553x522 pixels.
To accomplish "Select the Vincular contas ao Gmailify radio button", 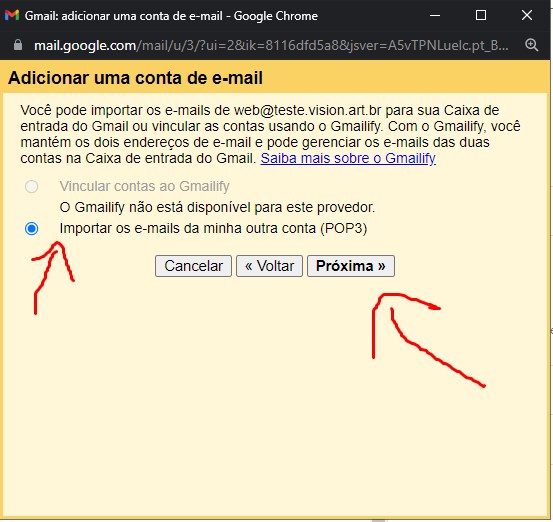I will [x=32, y=186].
